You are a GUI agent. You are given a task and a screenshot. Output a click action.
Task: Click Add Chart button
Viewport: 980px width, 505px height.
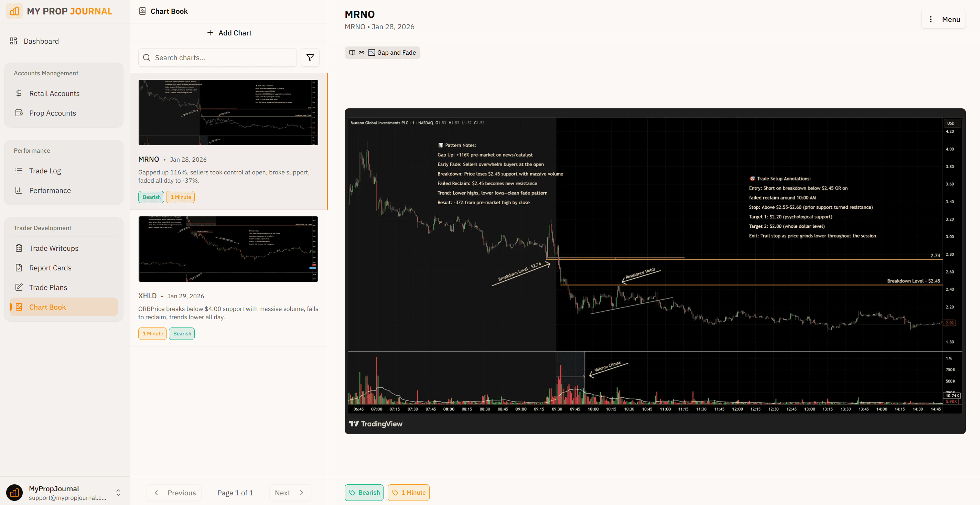pyautogui.click(x=229, y=33)
